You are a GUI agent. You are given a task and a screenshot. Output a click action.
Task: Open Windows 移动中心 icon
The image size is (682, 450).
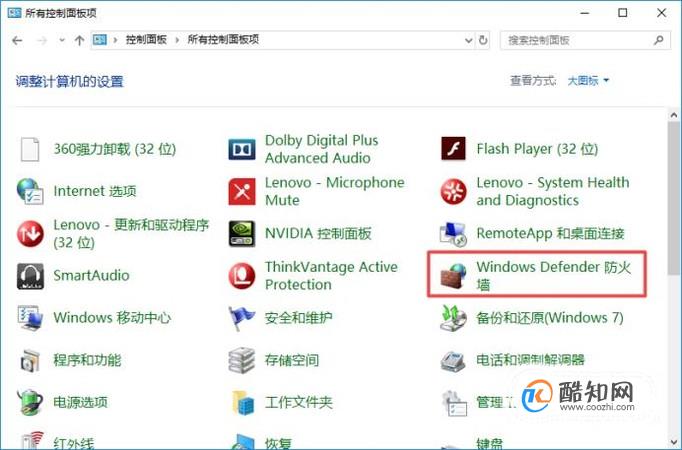pos(30,318)
